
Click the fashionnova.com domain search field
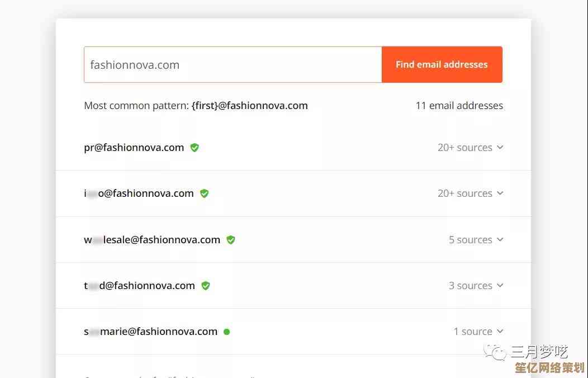click(233, 65)
